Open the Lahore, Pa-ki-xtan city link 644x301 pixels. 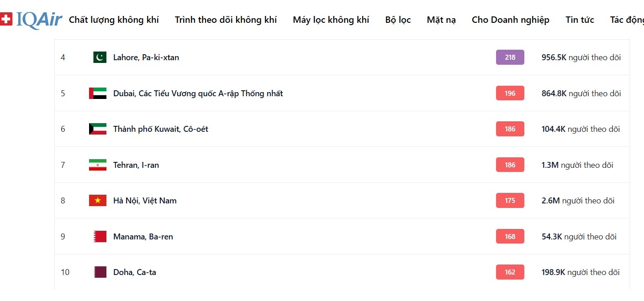tap(146, 57)
